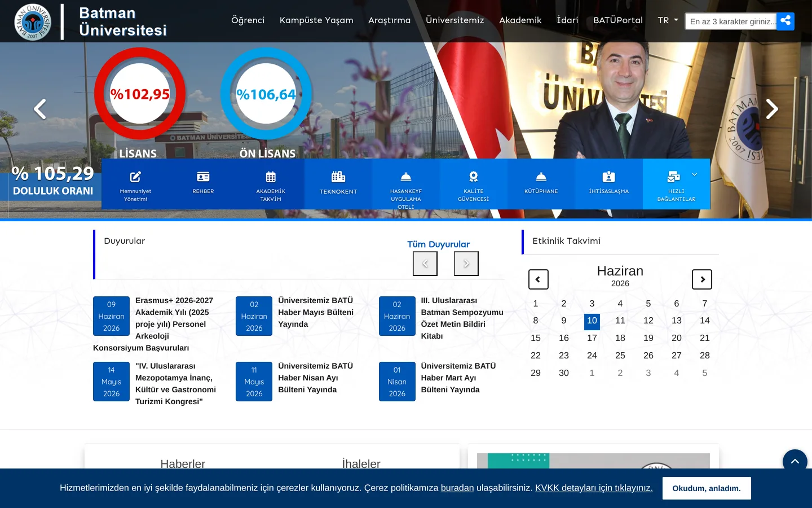Switch to the İhaleler tab
The height and width of the screenshot is (508, 812).
361,464
